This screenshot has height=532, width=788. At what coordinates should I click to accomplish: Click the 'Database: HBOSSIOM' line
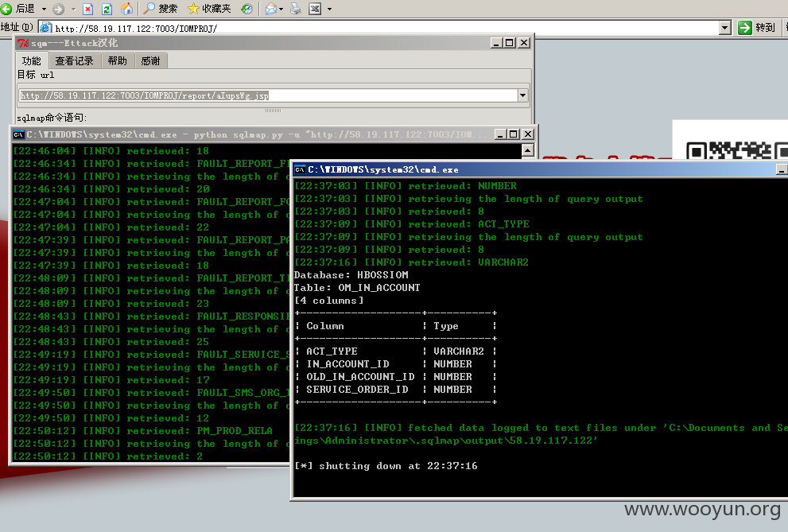click(x=351, y=275)
